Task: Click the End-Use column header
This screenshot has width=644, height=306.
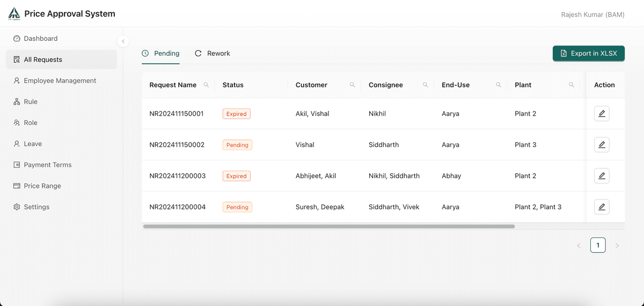Action: tap(456, 85)
